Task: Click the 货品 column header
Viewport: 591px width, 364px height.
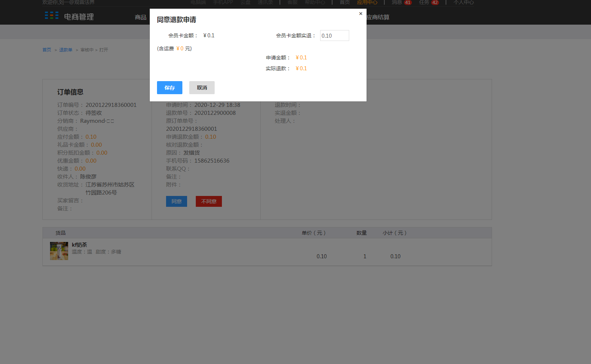Action: pyautogui.click(x=61, y=233)
